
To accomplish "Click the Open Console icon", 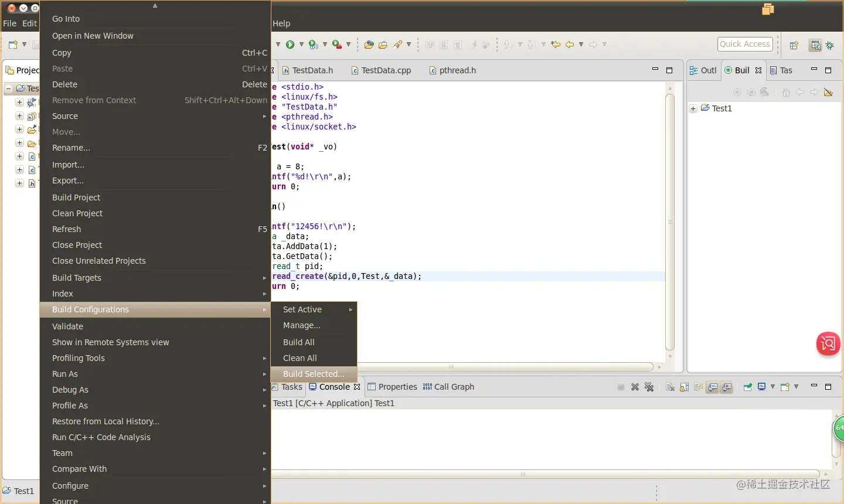I will point(785,387).
